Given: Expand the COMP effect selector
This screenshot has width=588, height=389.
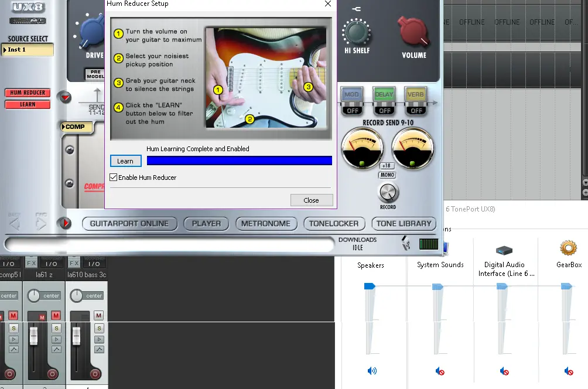Looking at the screenshot, I should pyautogui.click(x=77, y=127).
